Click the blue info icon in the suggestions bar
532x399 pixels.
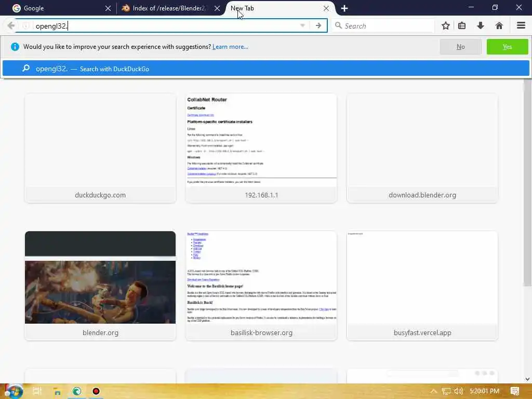click(15, 47)
